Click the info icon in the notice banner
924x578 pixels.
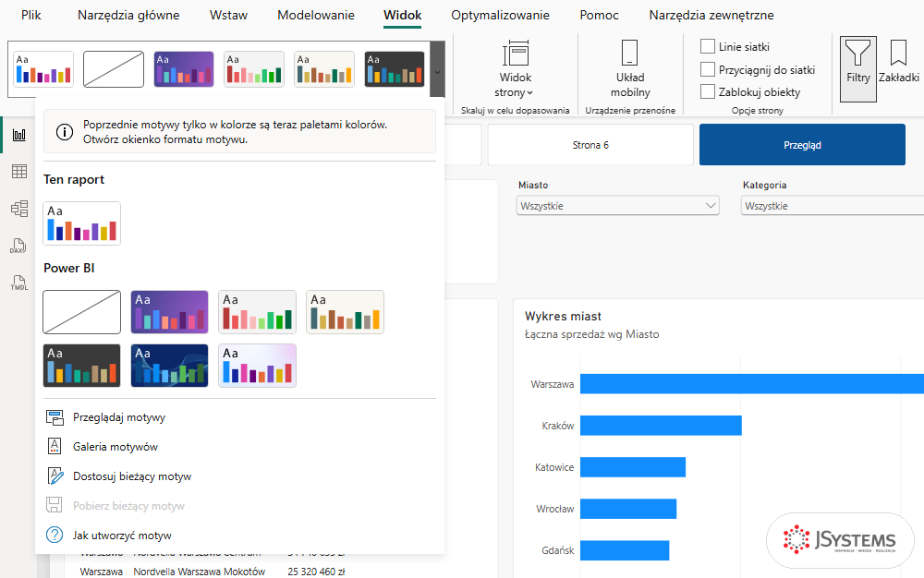[x=65, y=132]
